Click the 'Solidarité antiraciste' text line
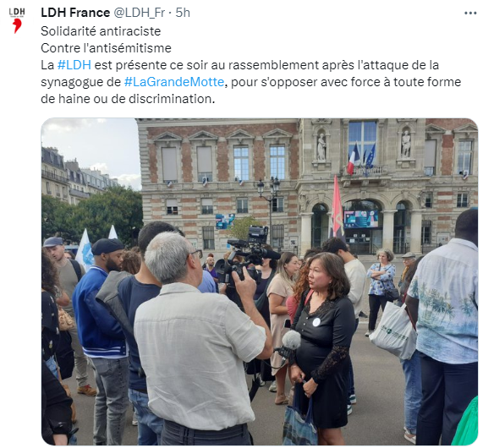The height and width of the screenshot is (448, 483). coord(101,31)
